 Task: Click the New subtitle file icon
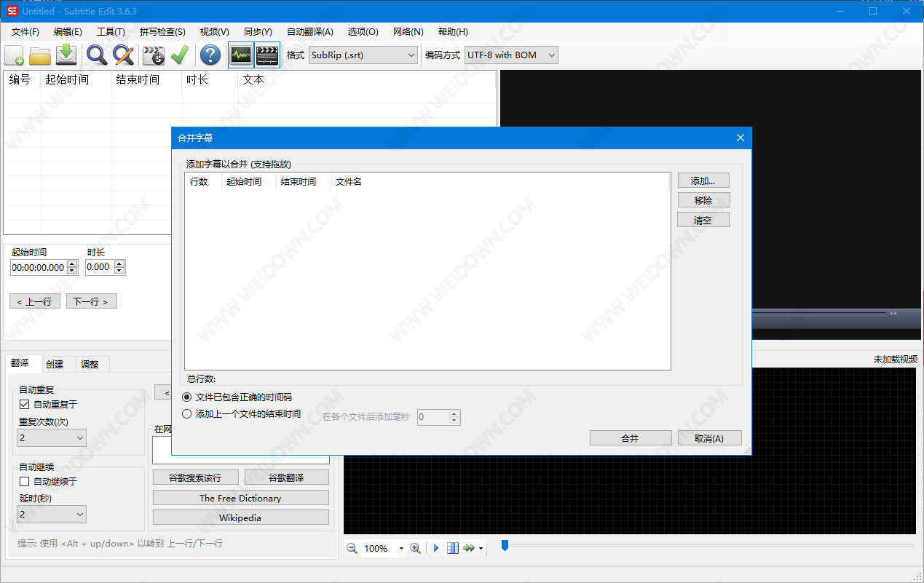click(15, 55)
